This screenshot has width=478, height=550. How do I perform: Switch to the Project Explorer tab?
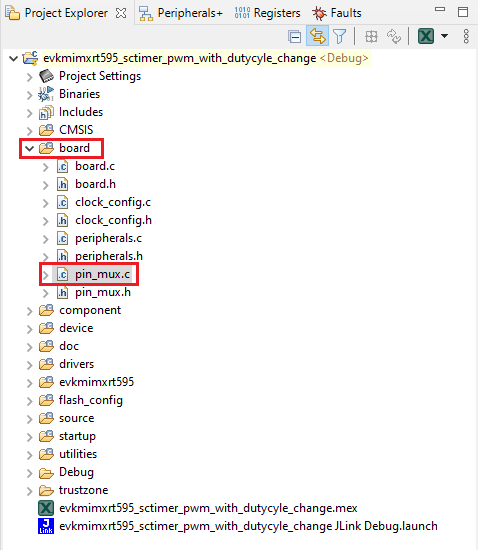pyautogui.click(x=66, y=13)
